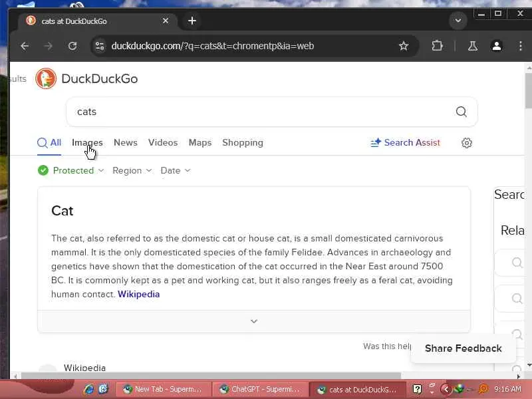The width and height of the screenshot is (532, 399).
Task: Click the 'Cat' card heading
Action: (62, 211)
